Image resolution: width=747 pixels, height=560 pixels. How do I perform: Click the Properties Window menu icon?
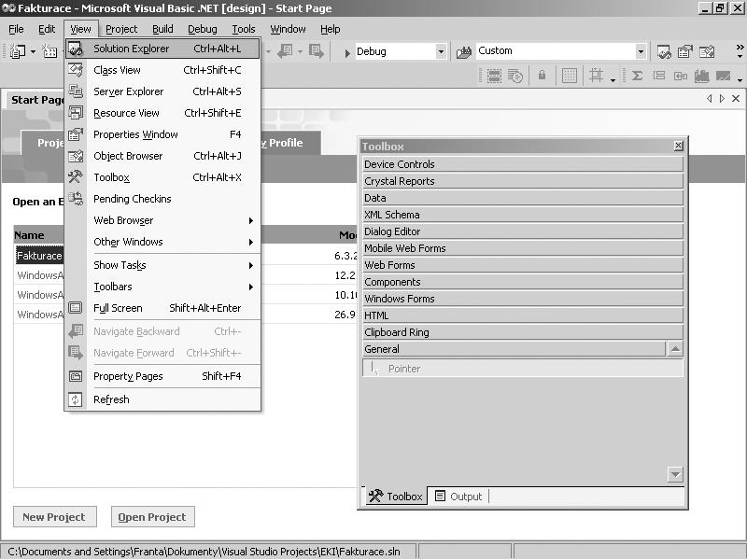pyautogui.click(x=76, y=134)
